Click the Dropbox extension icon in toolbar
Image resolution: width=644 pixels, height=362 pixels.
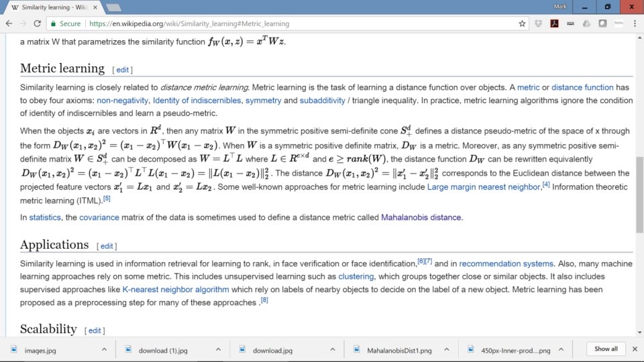tap(538, 24)
